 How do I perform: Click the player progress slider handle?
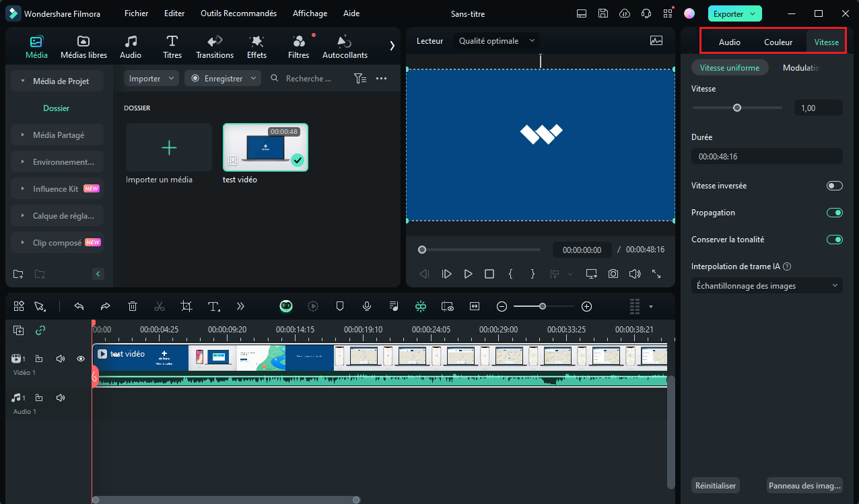click(x=422, y=250)
